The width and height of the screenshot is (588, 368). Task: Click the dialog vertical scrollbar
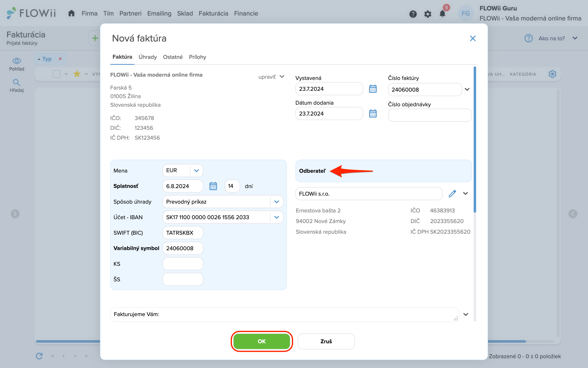click(475, 140)
